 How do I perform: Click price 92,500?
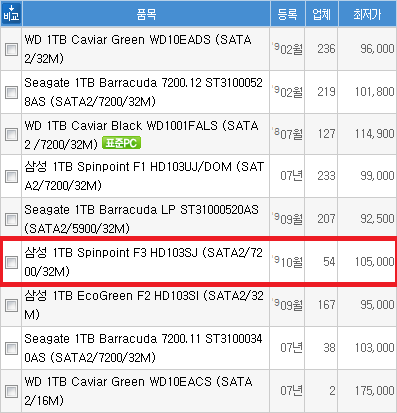coord(377,219)
